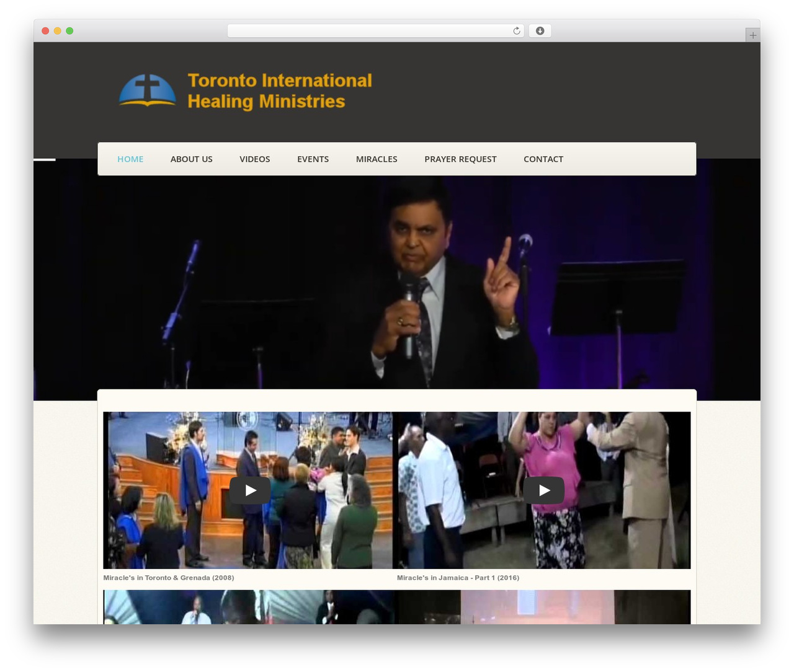The width and height of the screenshot is (794, 672).
Task: Minimize the browser with yellow button
Action: (x=58, y=31)
